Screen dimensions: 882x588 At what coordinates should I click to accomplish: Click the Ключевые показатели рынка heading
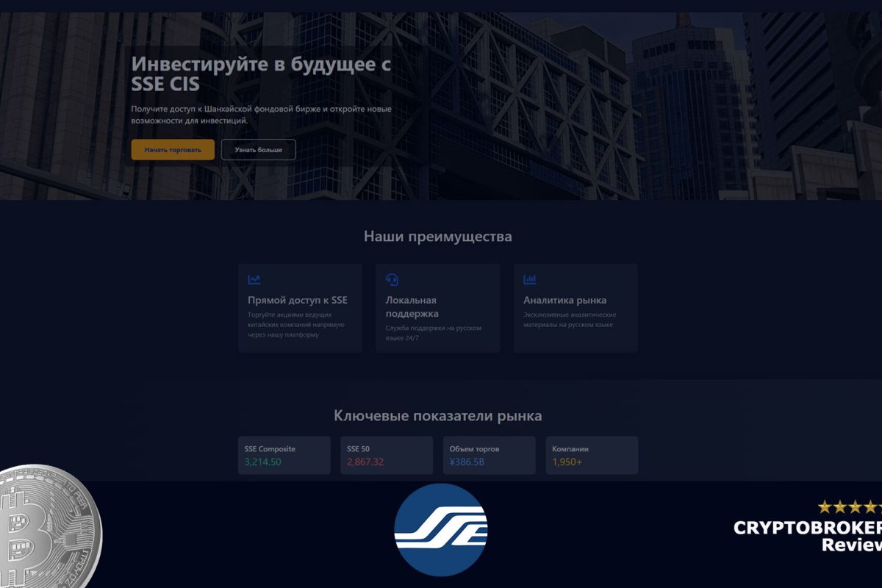pos(438,416)
